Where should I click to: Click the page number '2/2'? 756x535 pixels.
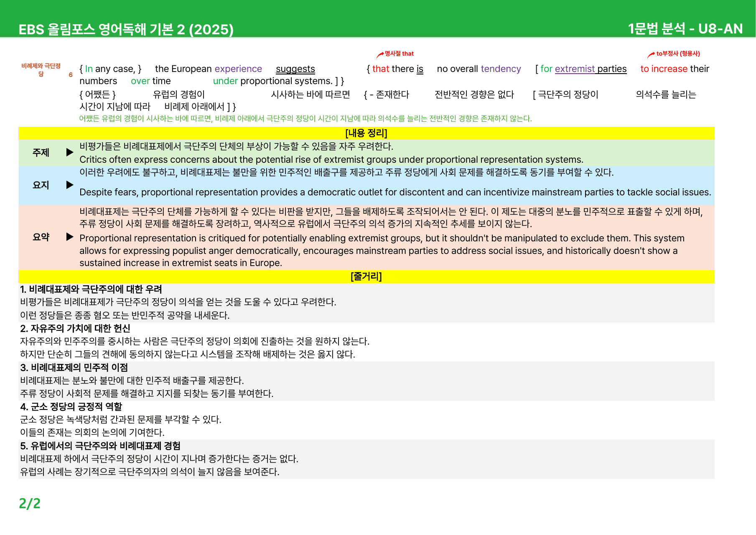[x=30, y=503]
